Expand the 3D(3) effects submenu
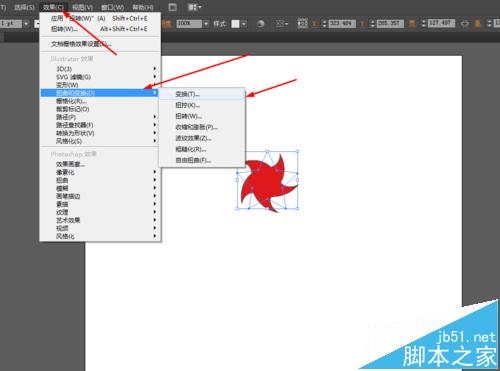 click(x=100, y=69)
